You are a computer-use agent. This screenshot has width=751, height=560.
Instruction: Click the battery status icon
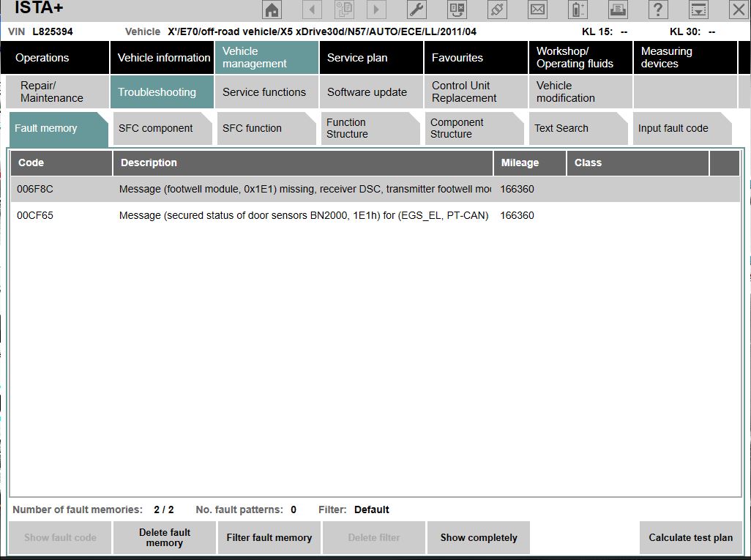578,10
